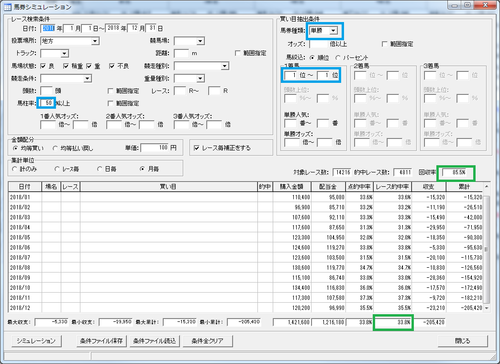
Task: Select the 2018/01 result row
Action: pyautogui.click(x=246, y=197)
